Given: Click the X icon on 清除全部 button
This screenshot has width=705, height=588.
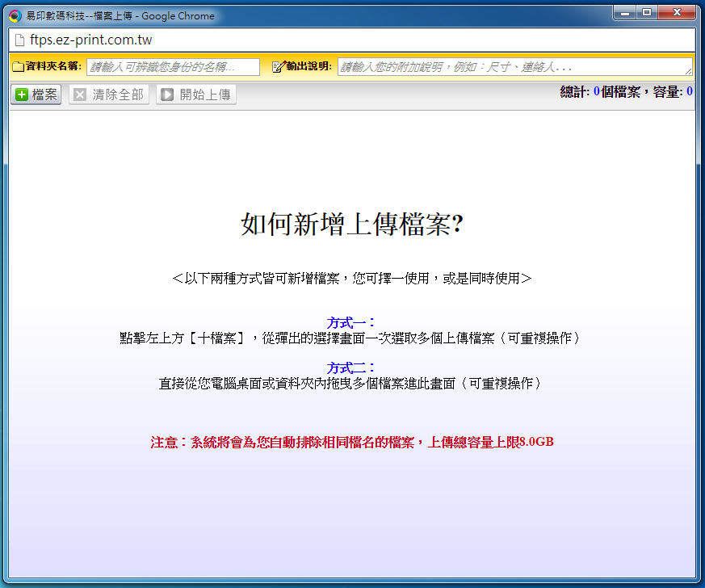Looking at the screenshot, I should point(80,94).
